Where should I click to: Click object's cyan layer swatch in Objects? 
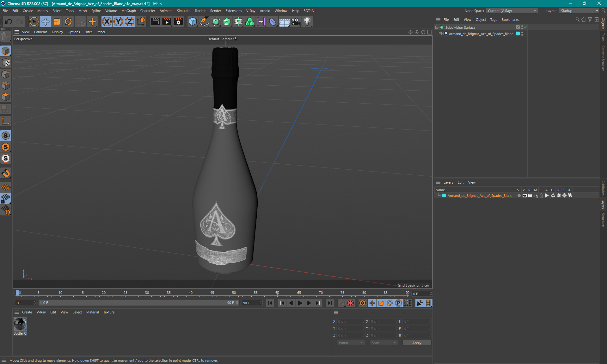pos(518,34)
